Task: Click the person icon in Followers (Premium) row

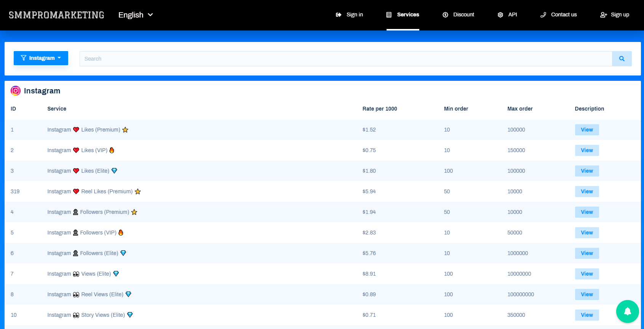Action: coord(75,212)
